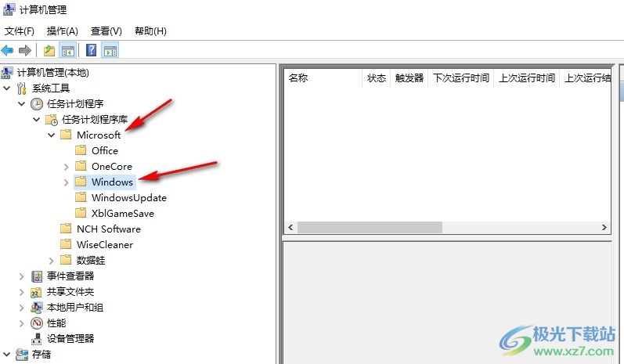This screenshot has width=624, height=364.
Task: Click the 系统工具 tools icon
Action: click(x=22, y=88)
